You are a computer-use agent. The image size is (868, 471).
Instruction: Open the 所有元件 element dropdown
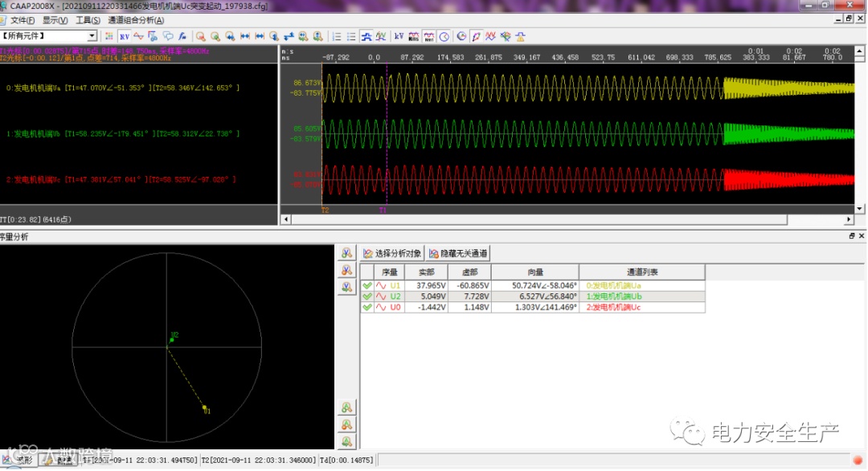(92, 36)
